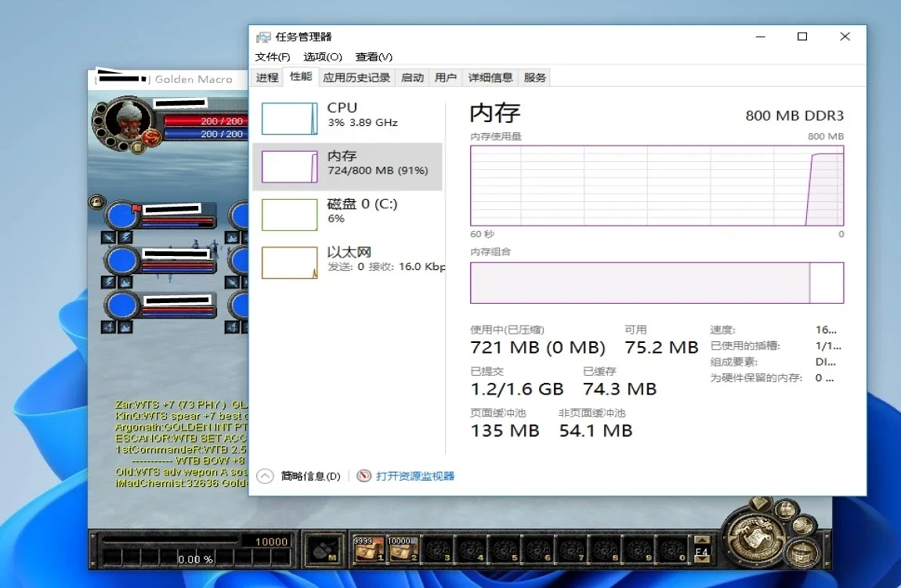This screenshot has height=588, width=901.
Task: Click the M mouse-action slot in hotbar
Action: pos(324,550)
